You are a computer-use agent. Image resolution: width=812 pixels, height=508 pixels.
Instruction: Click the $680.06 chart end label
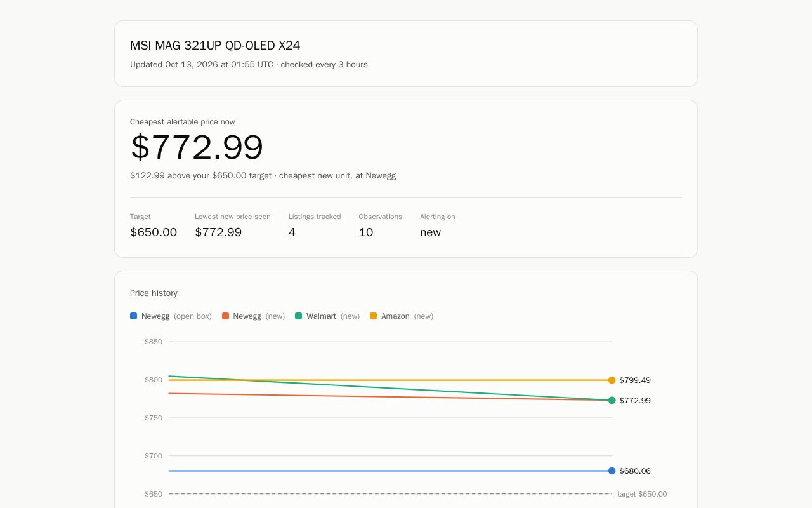635,471
